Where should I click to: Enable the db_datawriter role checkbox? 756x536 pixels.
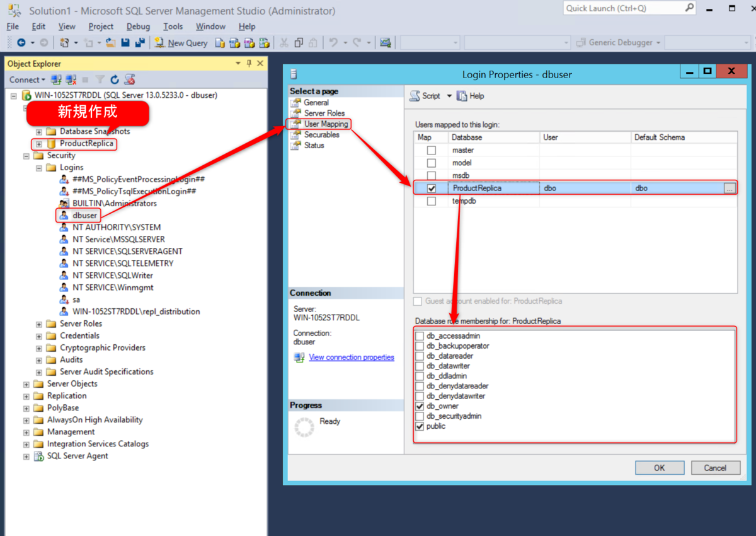coord(420,366)
